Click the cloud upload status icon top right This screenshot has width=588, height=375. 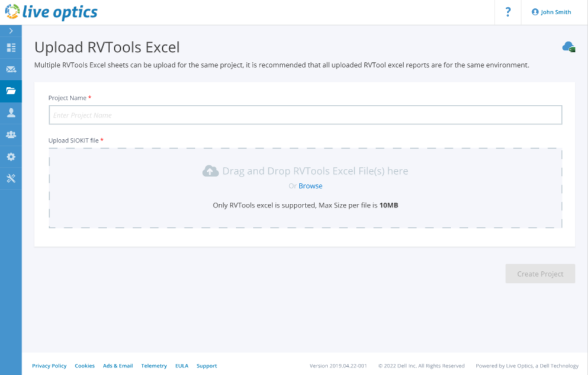[x=568, y=46]
